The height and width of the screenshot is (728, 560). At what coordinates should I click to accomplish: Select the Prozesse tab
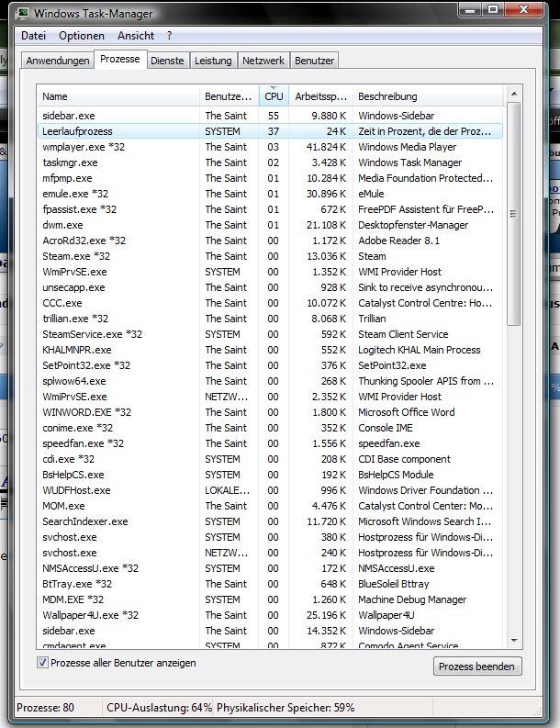(x=120, y=59)
